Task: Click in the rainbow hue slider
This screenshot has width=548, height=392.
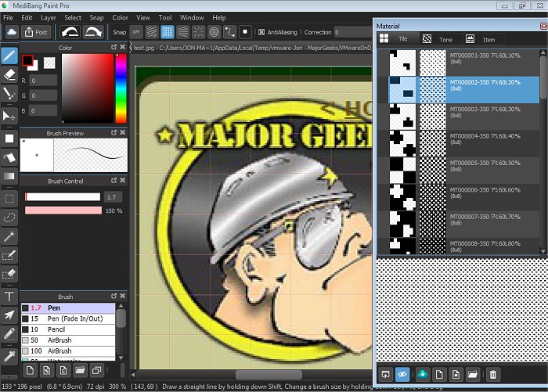Action: tap(121, 88)
